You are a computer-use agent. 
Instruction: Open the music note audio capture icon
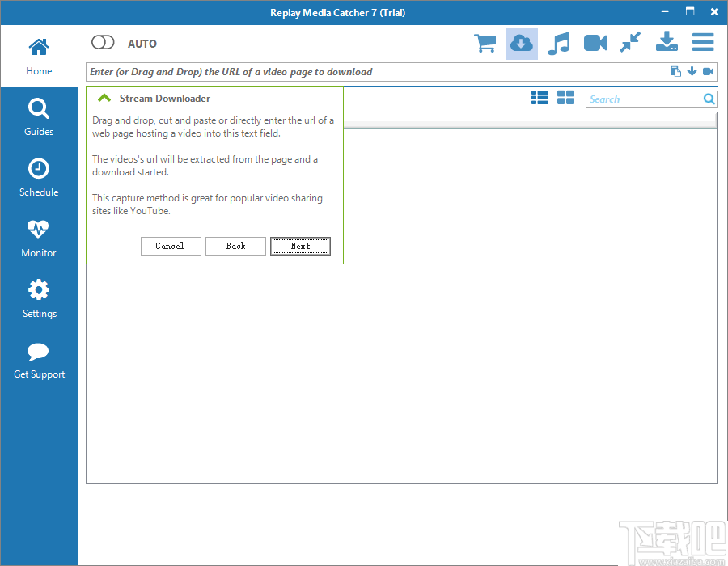coord(558,44)
